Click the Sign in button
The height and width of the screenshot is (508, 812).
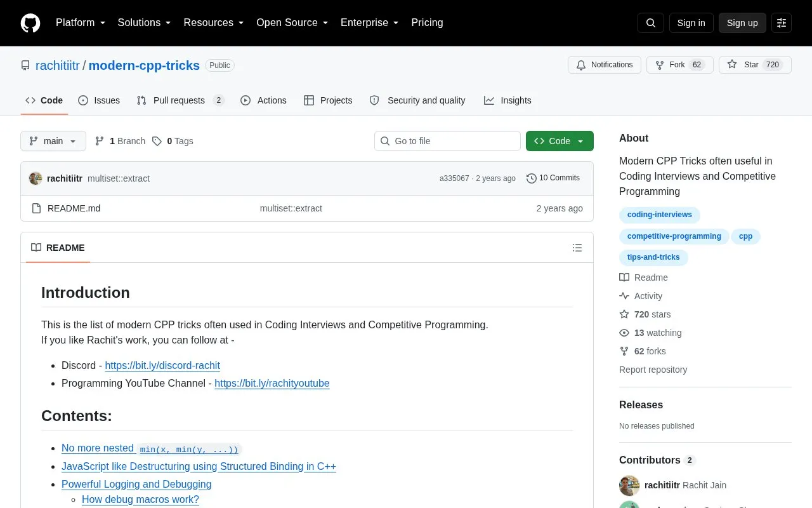tap(691, 23)
